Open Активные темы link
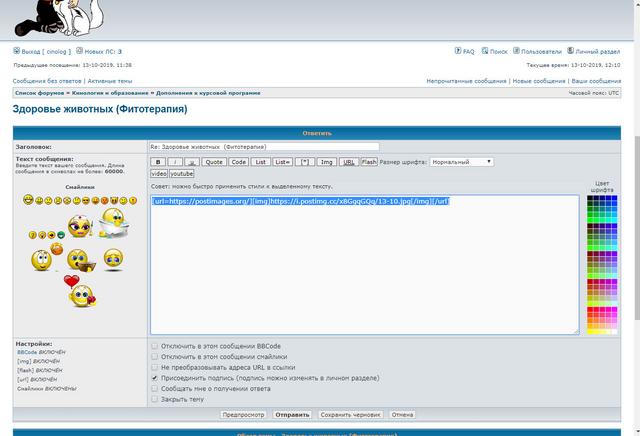The image size is (640, 436). click(110, 81)
